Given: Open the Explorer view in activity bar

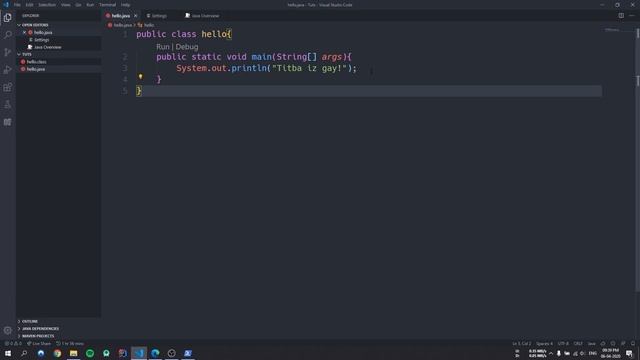Looking at the screenshot, I should [x=8, y=18].
